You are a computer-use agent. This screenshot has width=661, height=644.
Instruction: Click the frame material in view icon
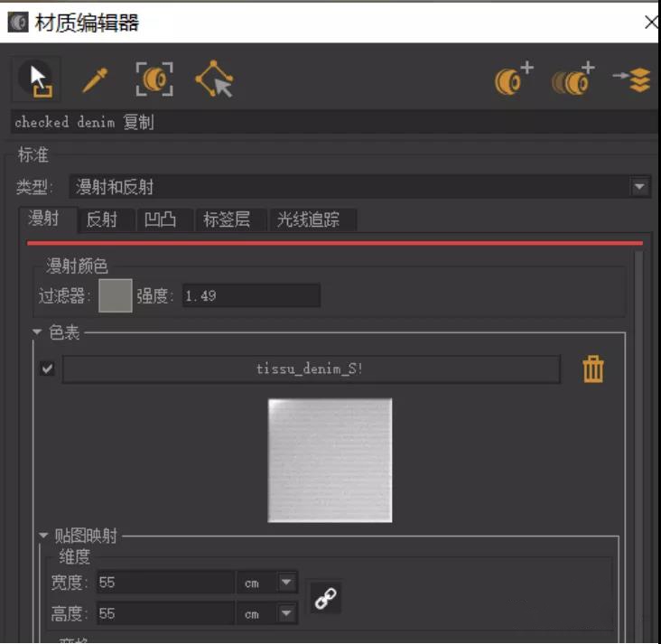point(154,79)
